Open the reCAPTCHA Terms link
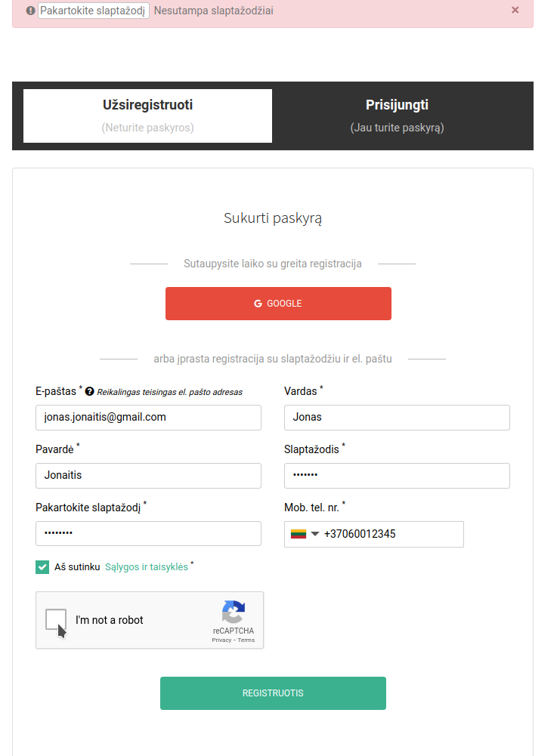This screenshot has height=756, width=557. coord(246,640)
